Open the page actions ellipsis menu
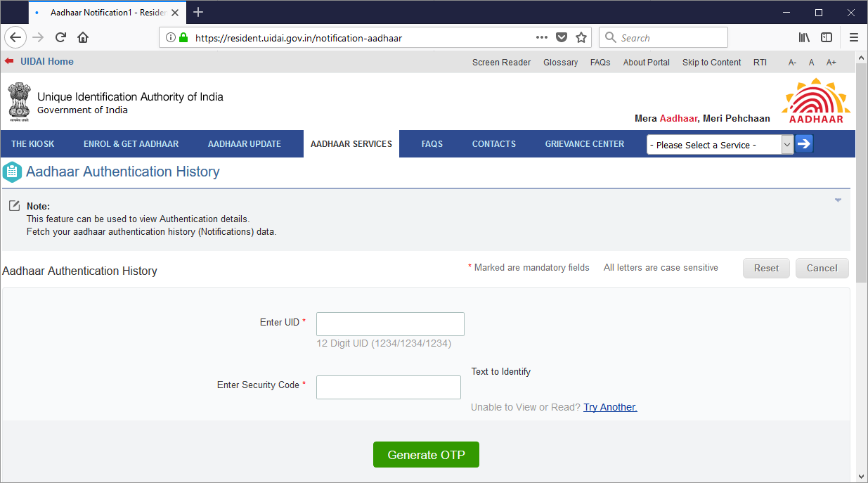This screenshot has width=868, height=483. 541,37
